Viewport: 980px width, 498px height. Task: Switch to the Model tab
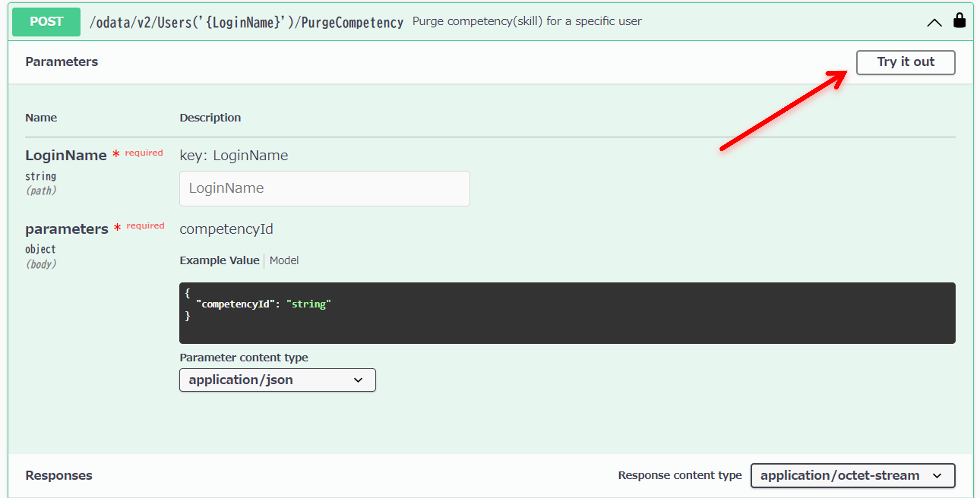[x=284, y=260]
